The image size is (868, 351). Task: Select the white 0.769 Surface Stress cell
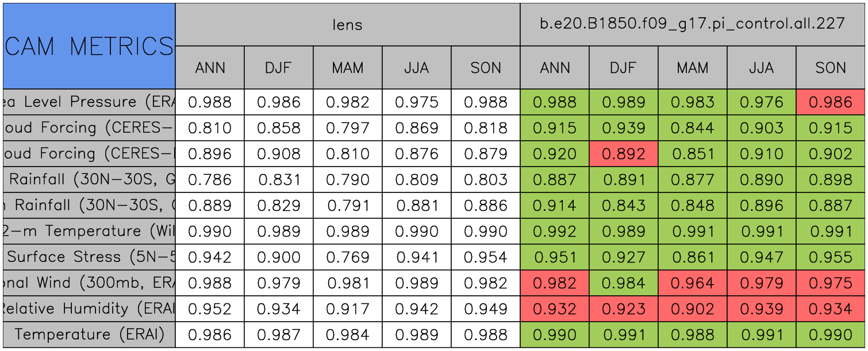(x=347, y=257)
